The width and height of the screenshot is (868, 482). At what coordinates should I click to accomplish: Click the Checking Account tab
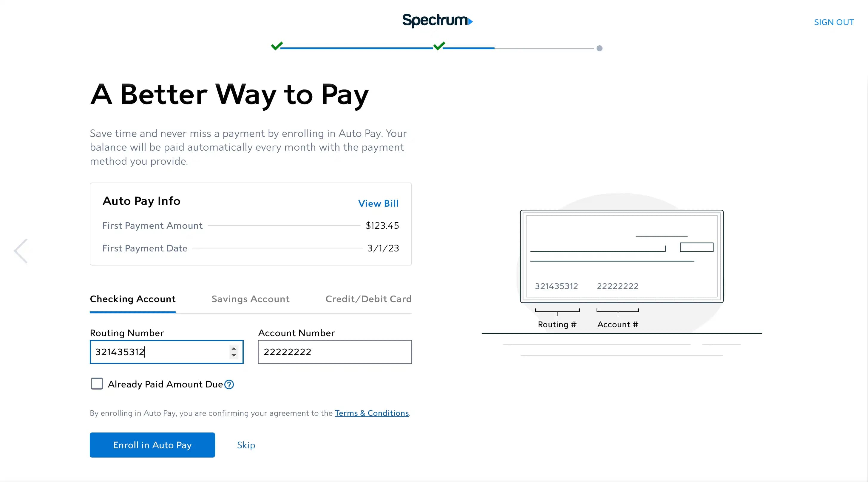[x=132, y=299]
